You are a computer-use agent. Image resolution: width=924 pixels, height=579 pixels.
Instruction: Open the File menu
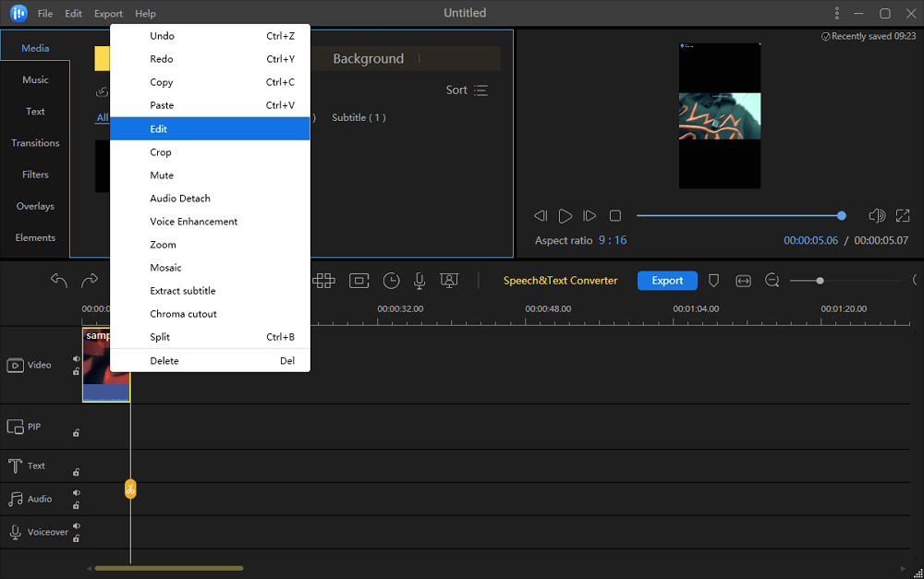click(x=45, y=14)
